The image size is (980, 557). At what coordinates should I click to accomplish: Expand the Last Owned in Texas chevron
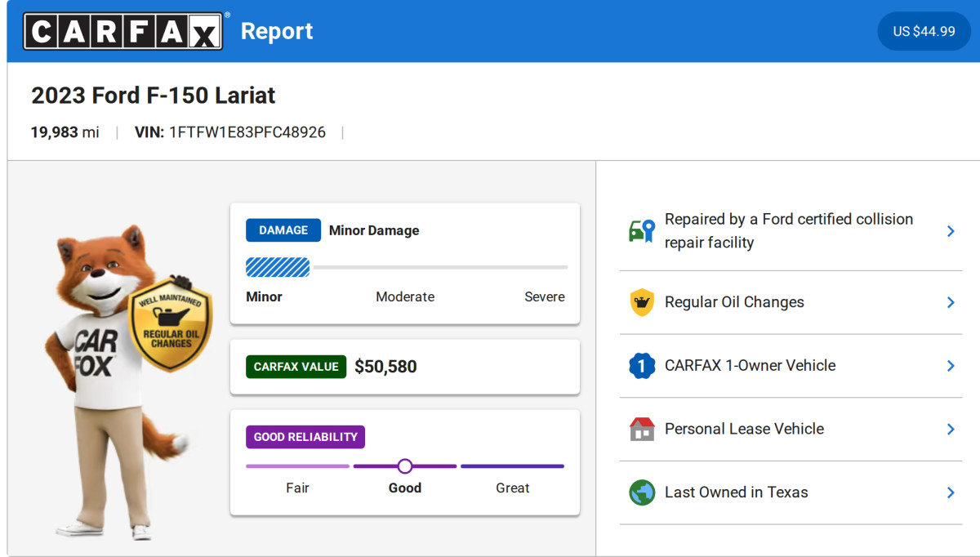click(951, 492)
